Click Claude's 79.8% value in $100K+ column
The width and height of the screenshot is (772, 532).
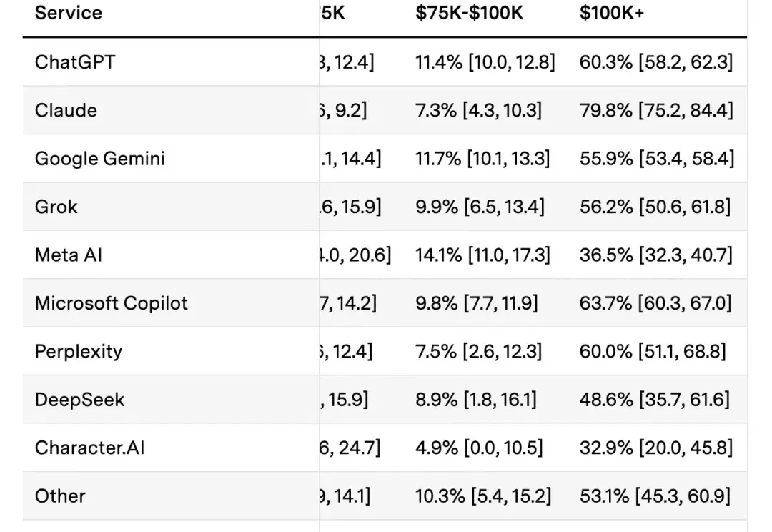[656, 110]
